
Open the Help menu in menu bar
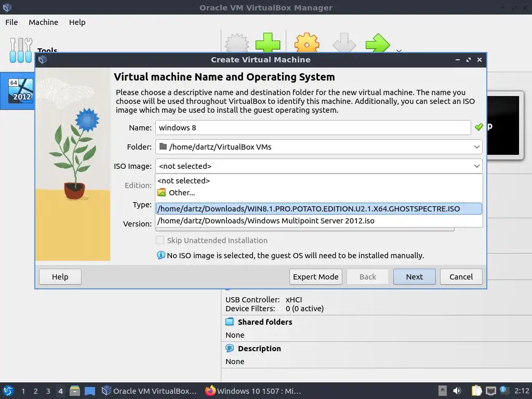point(77,22)
